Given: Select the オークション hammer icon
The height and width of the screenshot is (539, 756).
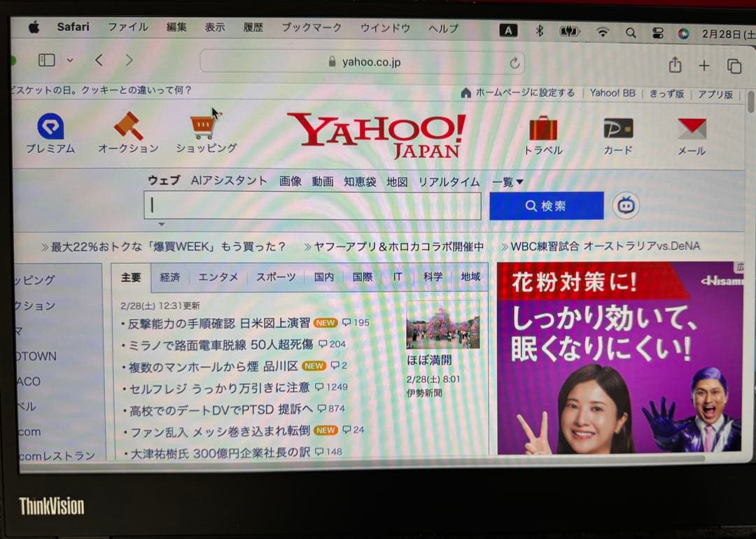Looking at the screenshot, I should point(128,127).
